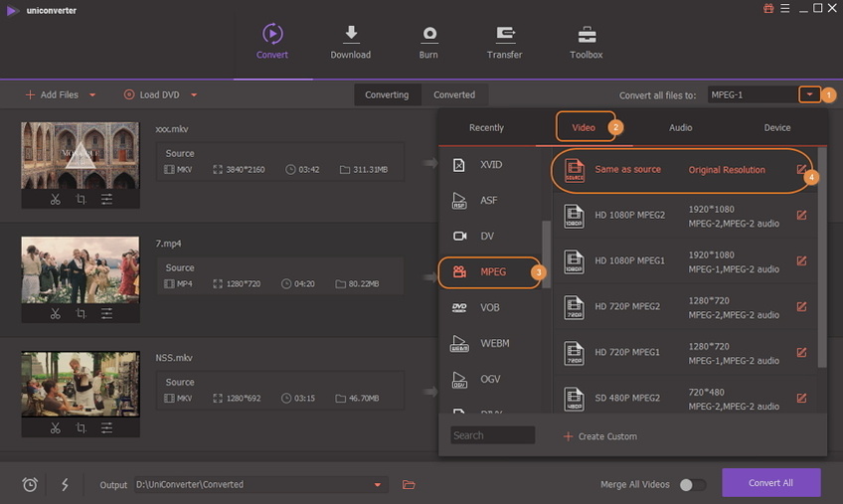This screenshot has width=843, height=504.
Task: Select HD 720P MPEG2 preset
Action: tap(685, 307)
